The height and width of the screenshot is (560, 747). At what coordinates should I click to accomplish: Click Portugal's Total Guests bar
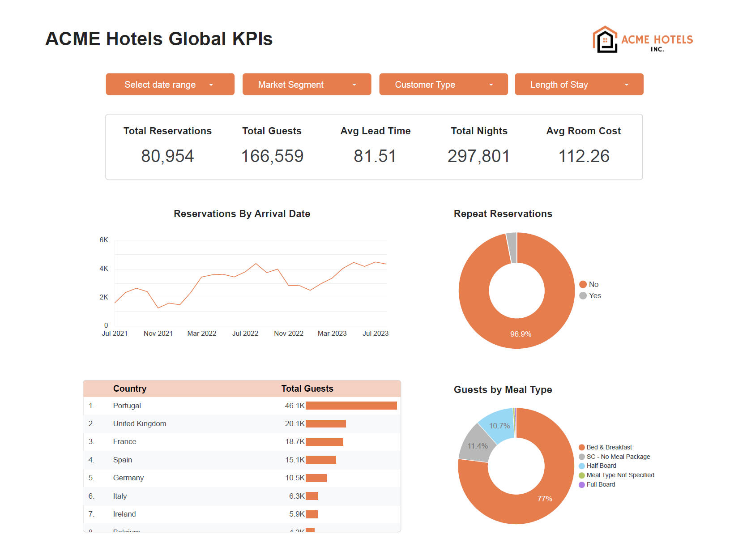point(351,406)
